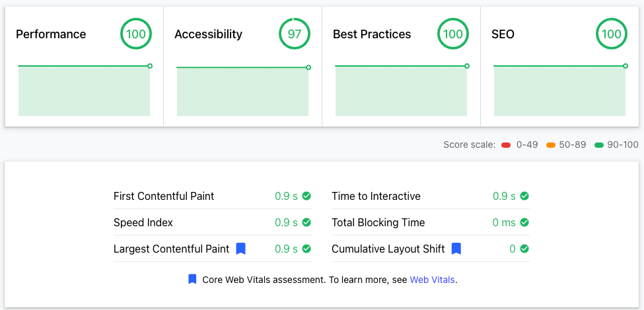Click the Best Practices trend chart area

point(401,91)
